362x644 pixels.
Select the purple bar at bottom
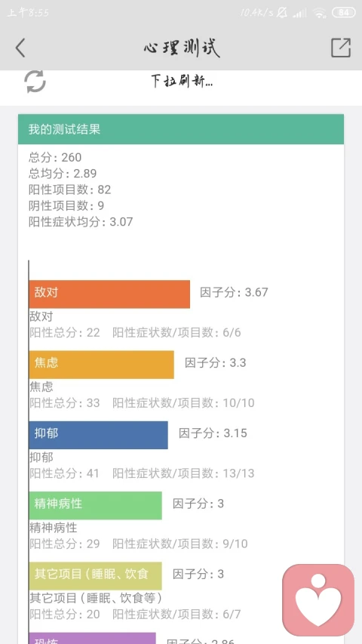pyautogui.click(x=92, y=638)
